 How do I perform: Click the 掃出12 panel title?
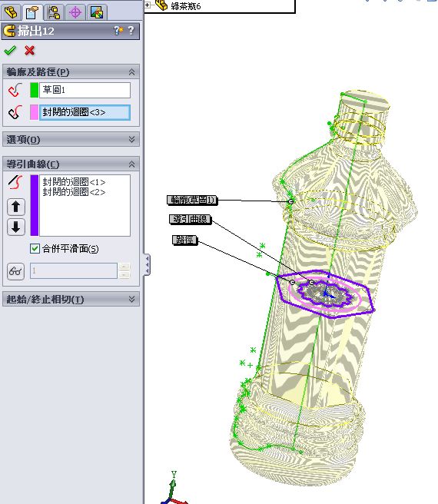click(35, 31)
